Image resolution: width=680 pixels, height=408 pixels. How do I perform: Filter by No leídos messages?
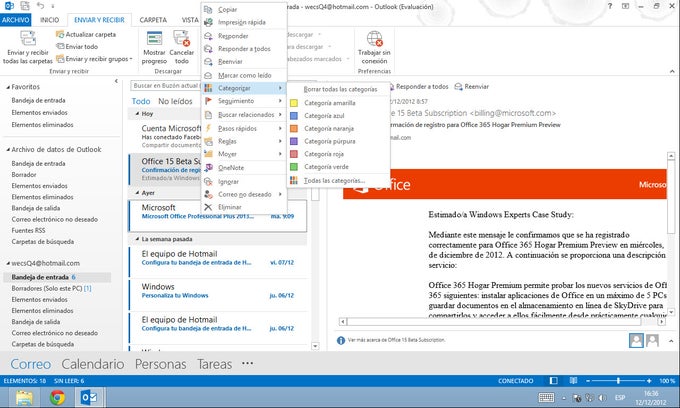tap(175, 101)
